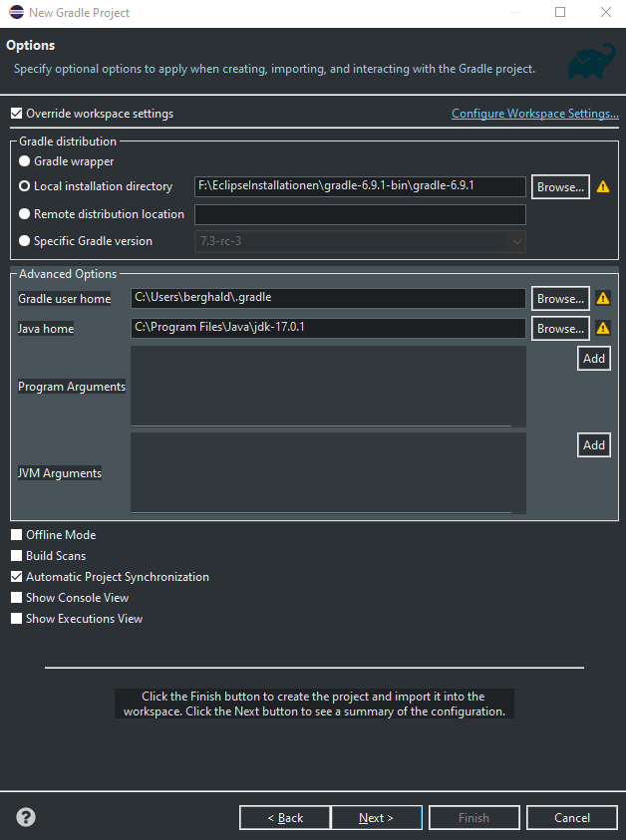Browse for Java home directory
The width and height of the screenshot is (626, 840).
(x=560, y=329)
